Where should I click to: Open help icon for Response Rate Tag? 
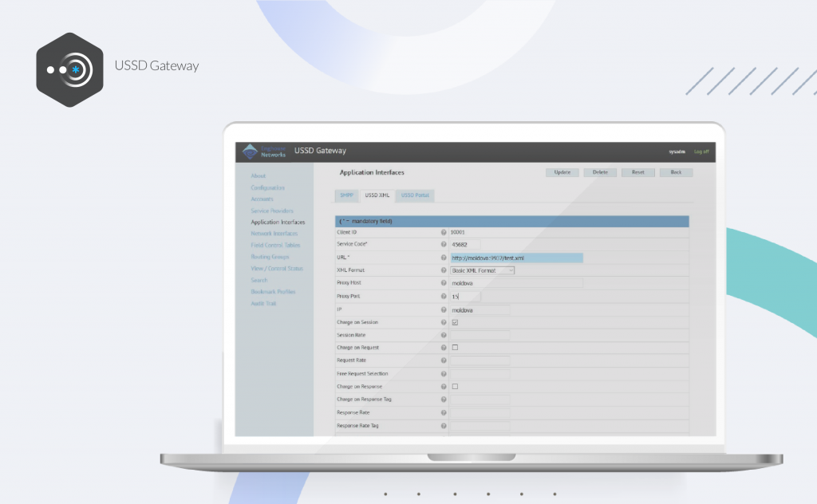coord(444,425)
